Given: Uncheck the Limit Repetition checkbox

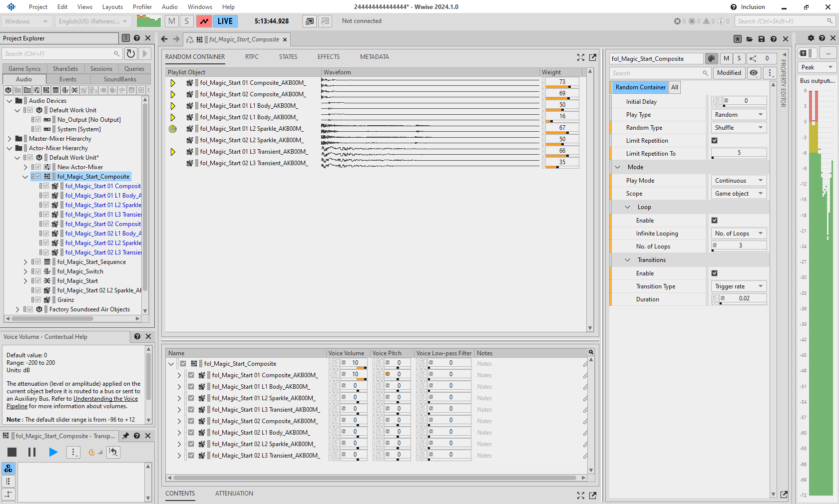Looking at the screenshot, I should pyautogui.click(x=714, y=141).
